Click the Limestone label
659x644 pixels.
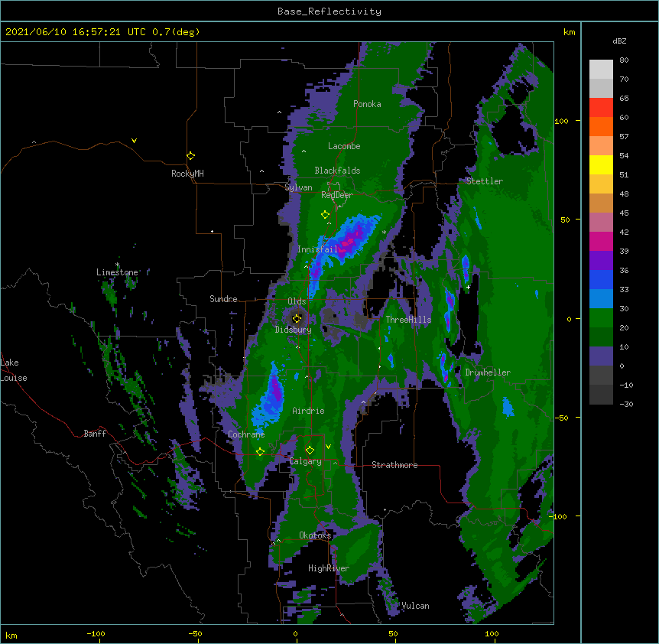[x=117, y=272]
